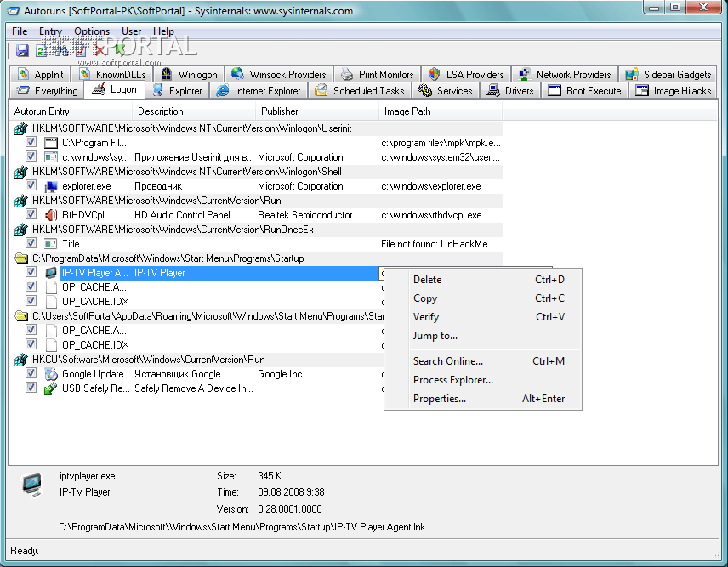Click registry icon of HKLM CurrentVersion\Run key
The width and height of the screenshot is (728, 567).
click(21, 201)
